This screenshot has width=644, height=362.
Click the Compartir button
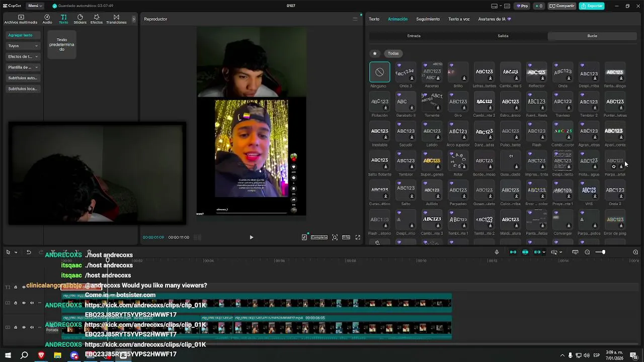[x=562, y=6]
